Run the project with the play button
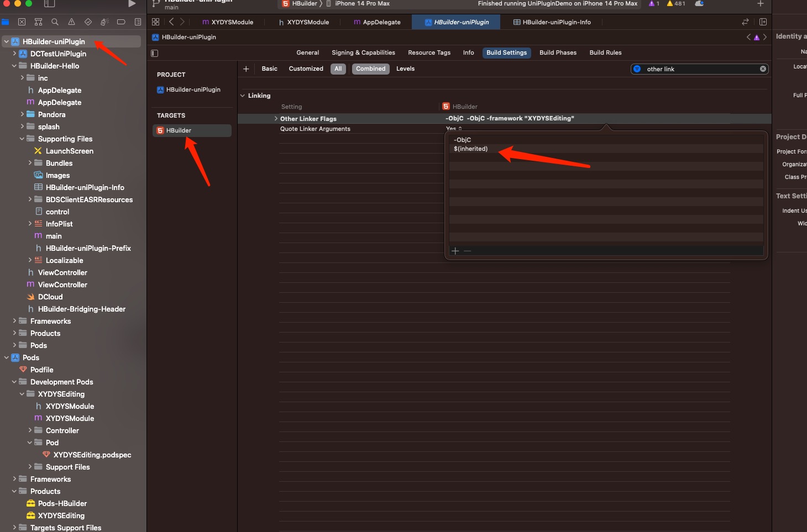This screenshot has height=532, width=807. pyautogui.click(x=132, y=4)
